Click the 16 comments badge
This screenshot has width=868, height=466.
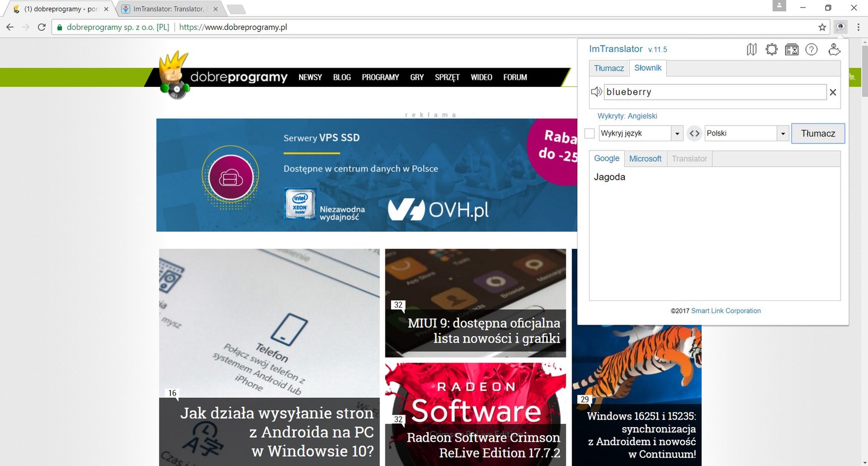(172, 393)
